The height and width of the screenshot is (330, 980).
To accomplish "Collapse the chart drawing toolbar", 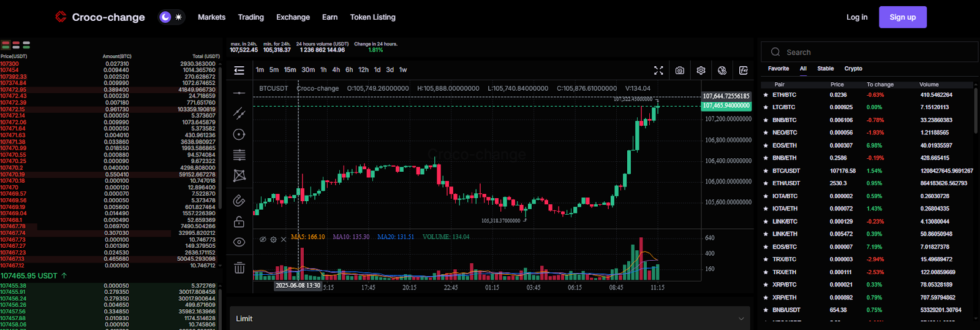I will (x=239, y=71).
